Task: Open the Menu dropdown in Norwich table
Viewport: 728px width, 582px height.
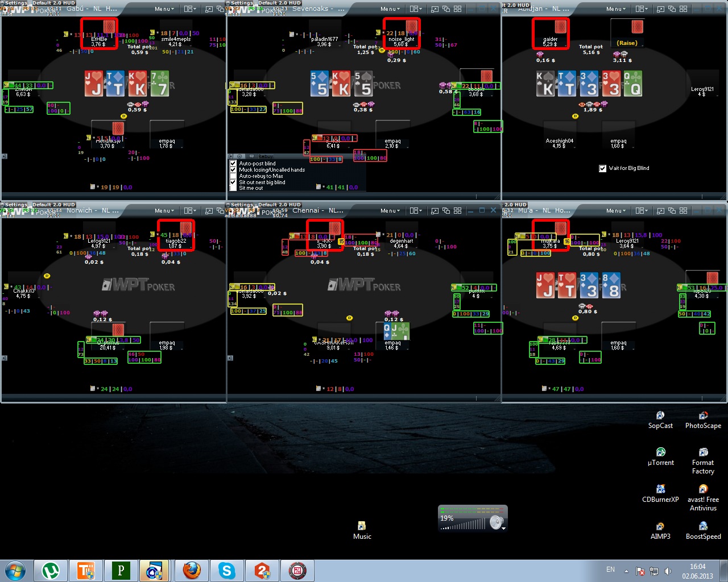Action: [x=164, y=211]
